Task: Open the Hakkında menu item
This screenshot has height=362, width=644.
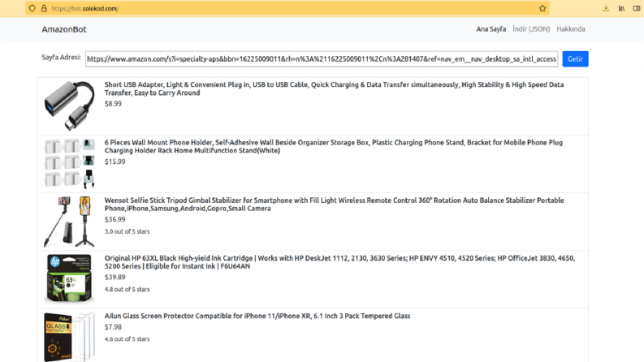Action: click(570, 29)
